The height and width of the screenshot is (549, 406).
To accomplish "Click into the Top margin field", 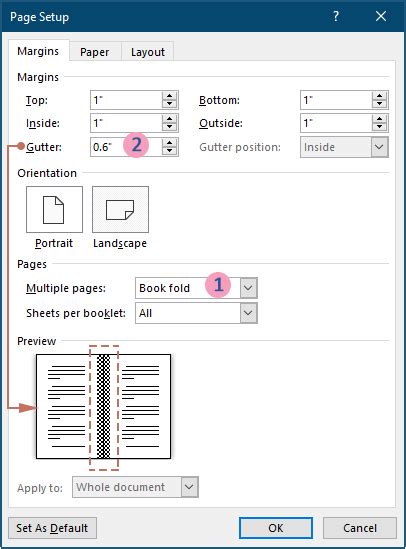I will pos(126,100).
